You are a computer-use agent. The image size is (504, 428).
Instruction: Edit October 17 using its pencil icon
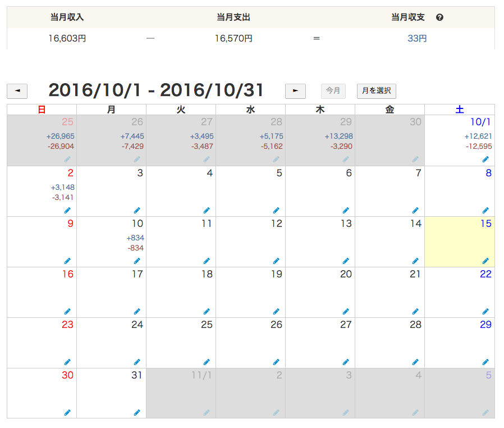tap(137, 311)
